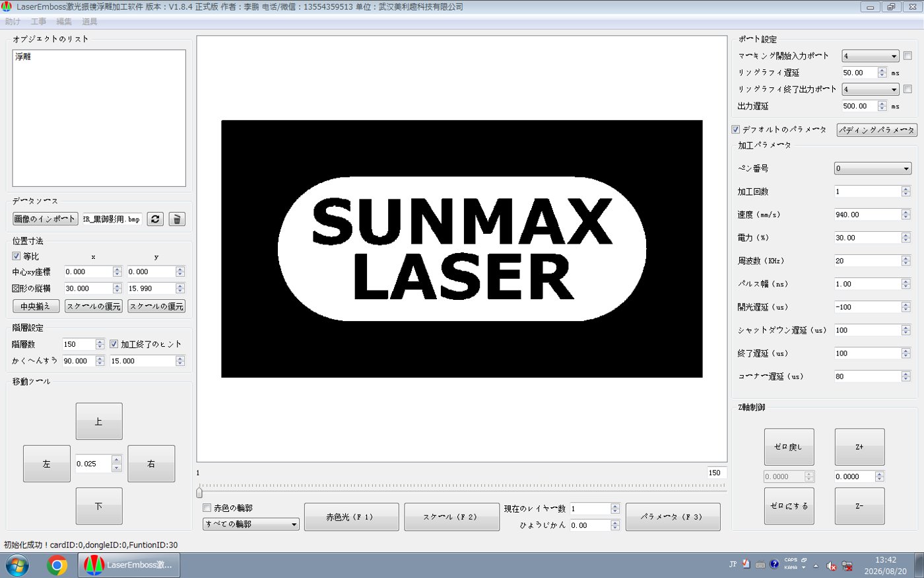The height and width of the screenshot is (578, 924).
Task: Click the 初始化成功 status bar message
Action: 91,545
